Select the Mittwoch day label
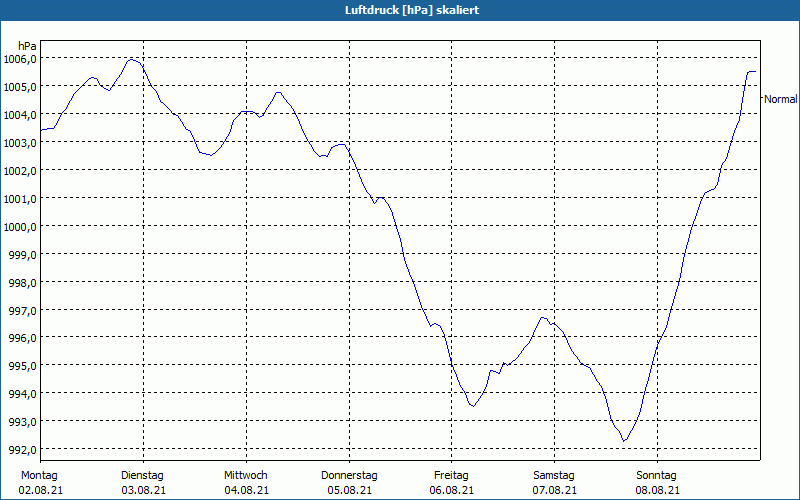This screenshot has width=800, height=500. coord(245,476)
